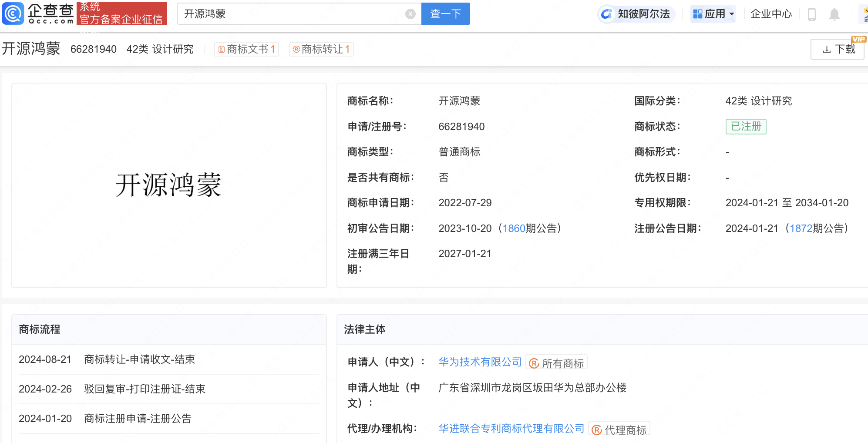This screenshot has height=443, width=868.
Task: Open 华为技术有限公司 applicant link
Action: [x=480, y=362]
